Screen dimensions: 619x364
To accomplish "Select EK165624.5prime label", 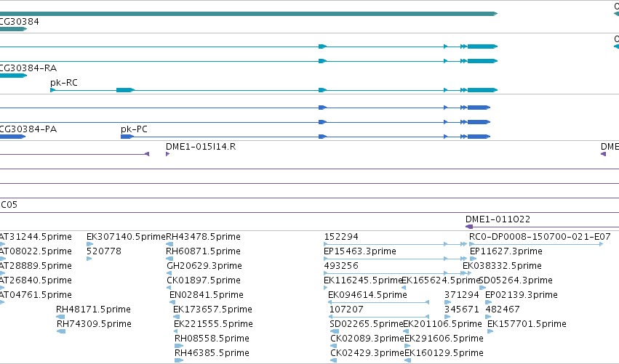I will (x=440, y=280).
